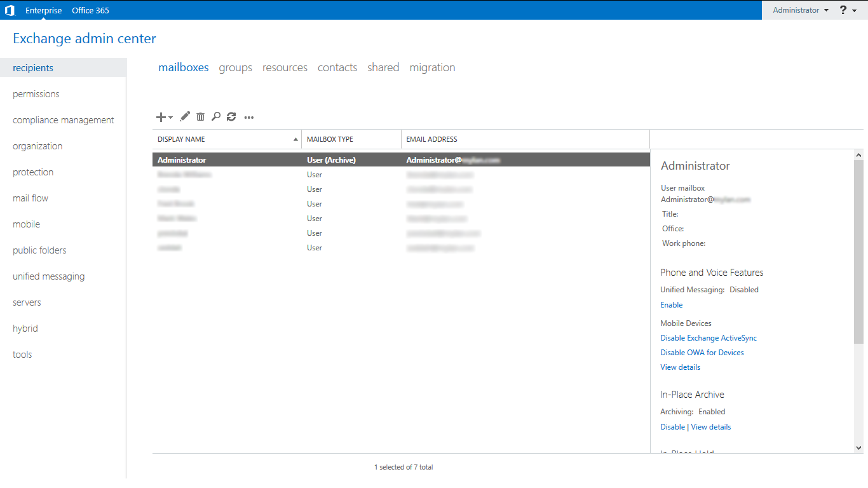868x488 pixels.
Task: Click Disable OWA for Devices link
Action: (x=702, y=353)
